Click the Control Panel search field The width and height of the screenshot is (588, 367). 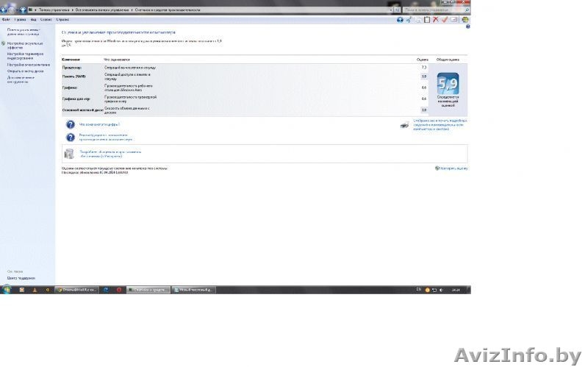tap(434, 10)
